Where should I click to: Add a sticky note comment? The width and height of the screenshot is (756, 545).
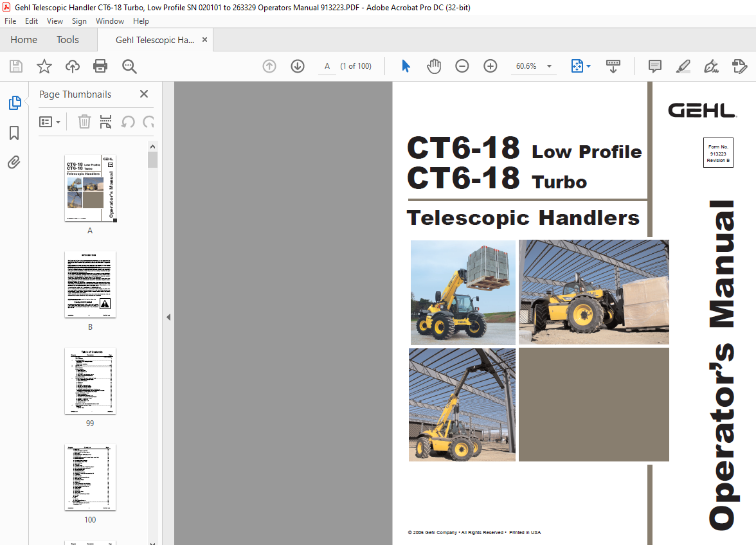tap(654, 66)
